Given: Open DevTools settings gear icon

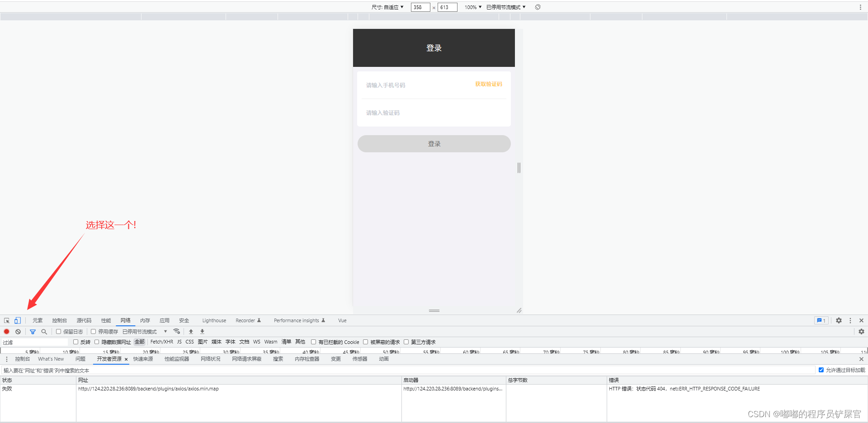Looking at the screenshot, I should [839, 320].
